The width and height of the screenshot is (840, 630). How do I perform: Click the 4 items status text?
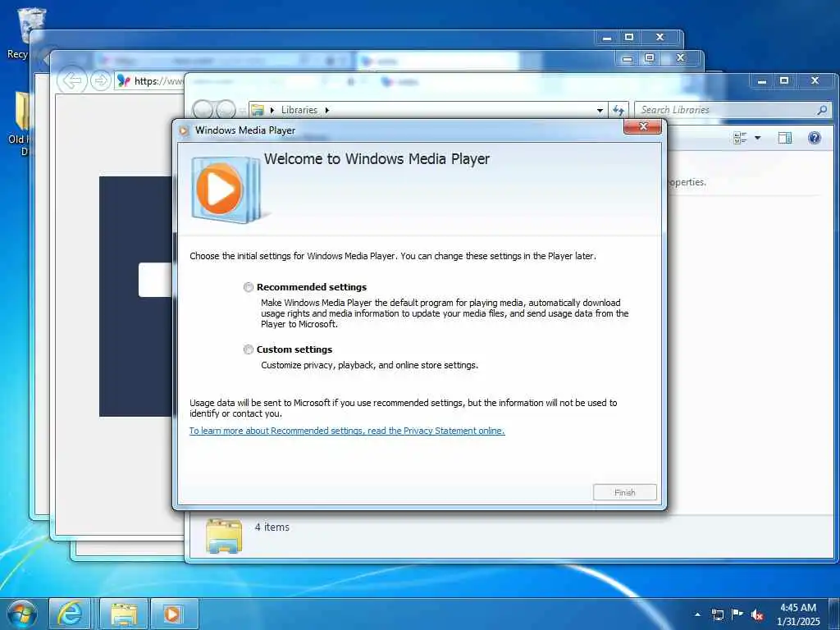point(272,527)
